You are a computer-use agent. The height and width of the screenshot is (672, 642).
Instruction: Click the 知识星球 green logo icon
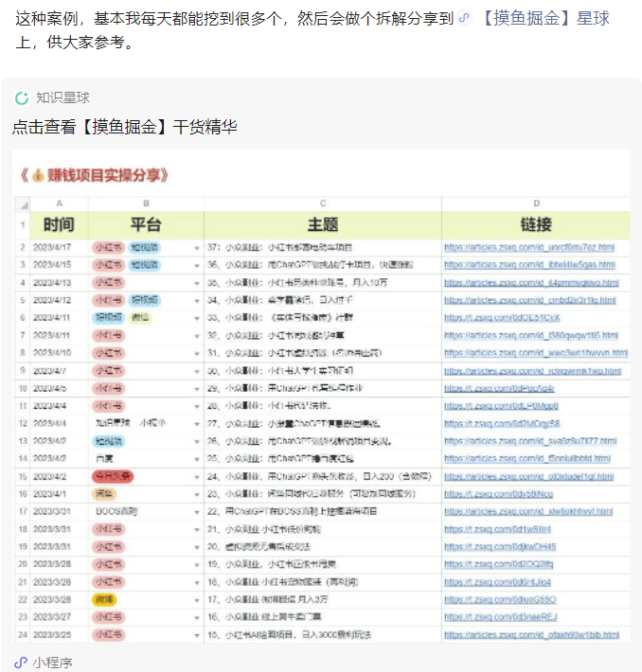22,98
